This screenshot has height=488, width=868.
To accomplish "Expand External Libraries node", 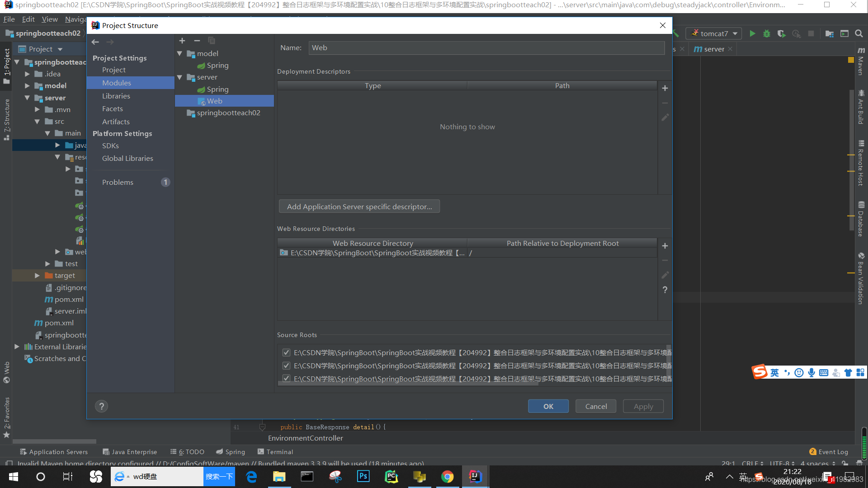I will click(x=17, y=347).
